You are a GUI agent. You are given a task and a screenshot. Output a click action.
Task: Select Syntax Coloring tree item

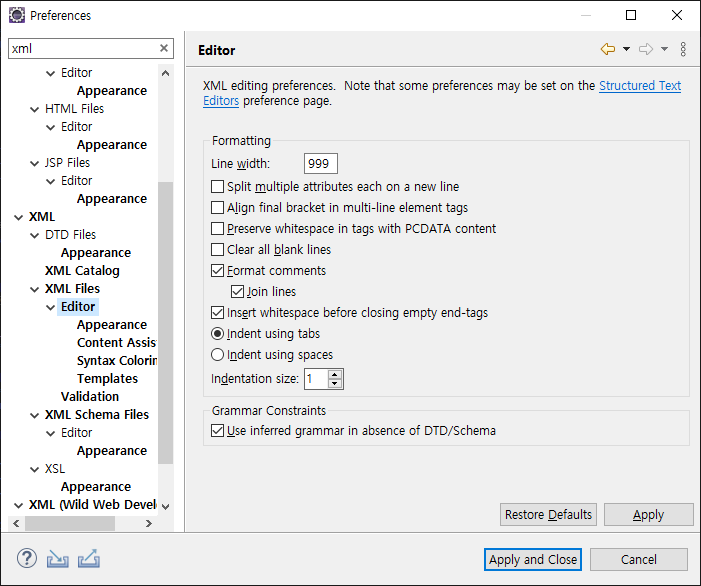pos(117,360)
